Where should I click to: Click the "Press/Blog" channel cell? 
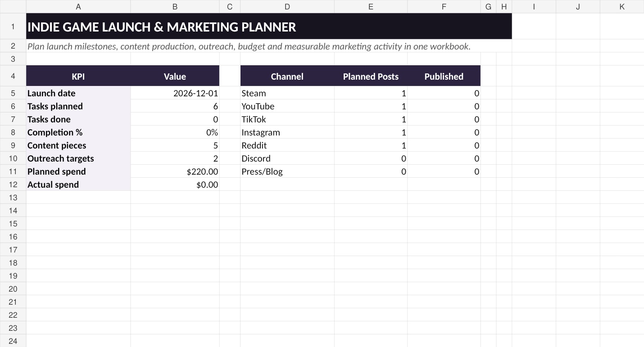[x=287, y=171]
